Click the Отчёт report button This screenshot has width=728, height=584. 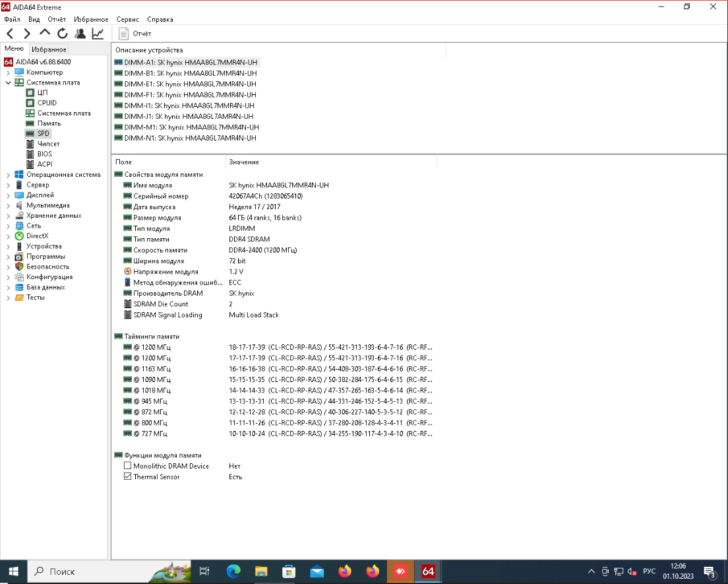click(135, 34)
